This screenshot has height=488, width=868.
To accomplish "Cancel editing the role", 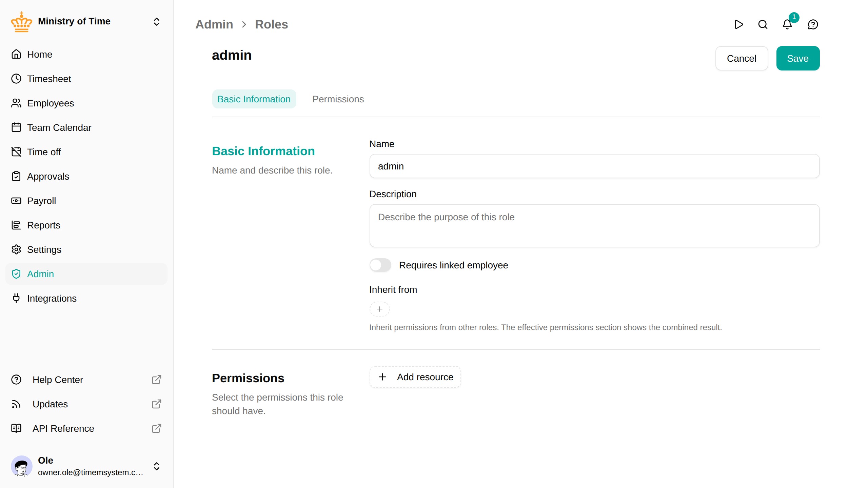I will [742, 58].
